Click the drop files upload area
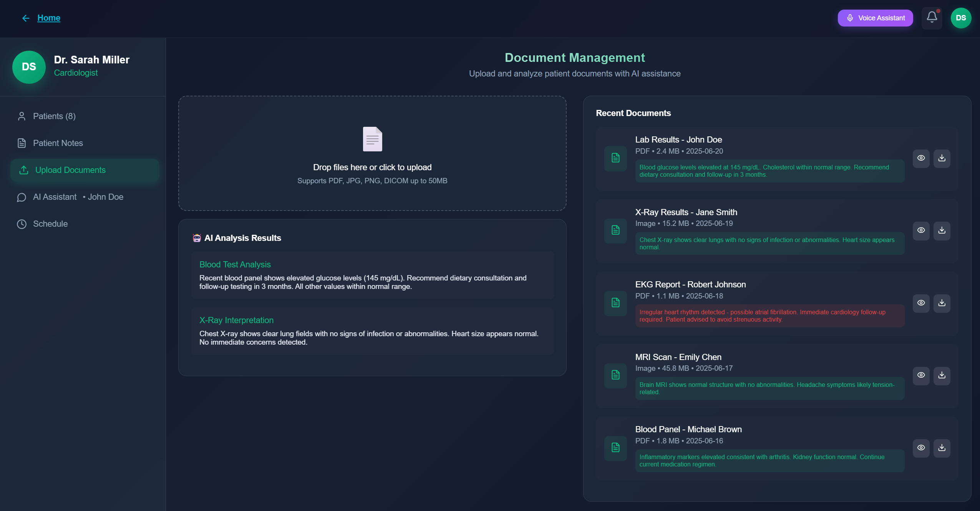Image resolution: width=980 pixels, height=511 pixels. click(372, 173)
